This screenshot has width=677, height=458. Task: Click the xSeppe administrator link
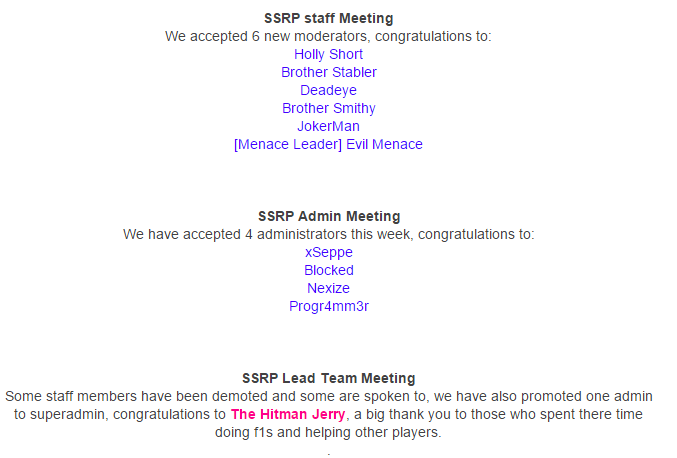tap(329, 253)
